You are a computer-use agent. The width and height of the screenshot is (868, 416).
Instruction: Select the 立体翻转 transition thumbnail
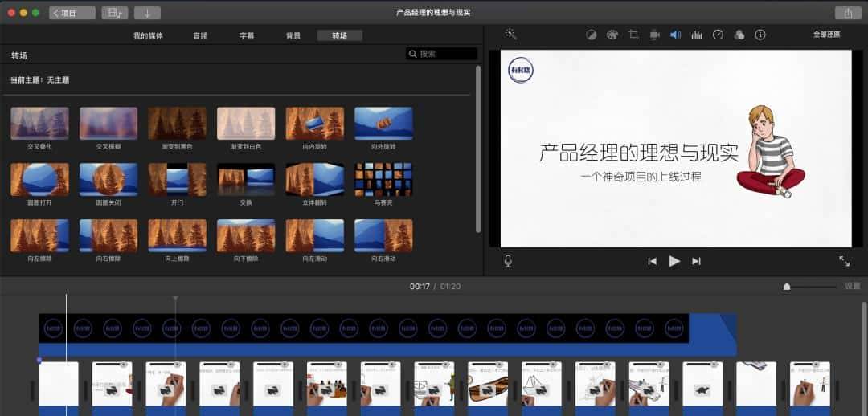click(x=314, y=179)
